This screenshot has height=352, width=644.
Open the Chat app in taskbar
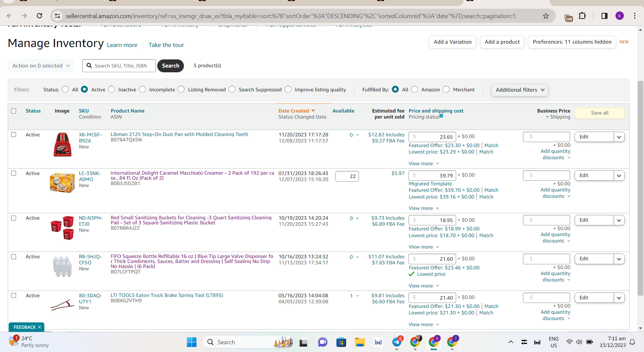(323, 342)
